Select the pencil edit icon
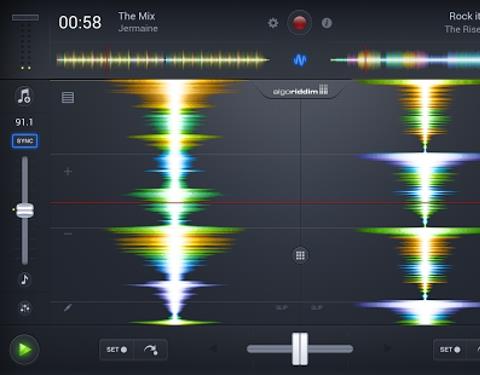 [x=68, y=307]
